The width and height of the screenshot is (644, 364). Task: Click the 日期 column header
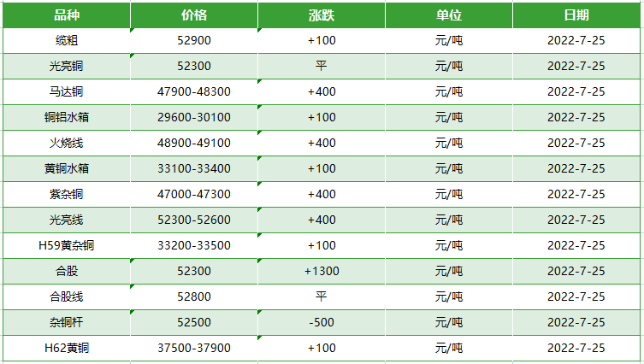pyautogui.click(x=576, y=15)
